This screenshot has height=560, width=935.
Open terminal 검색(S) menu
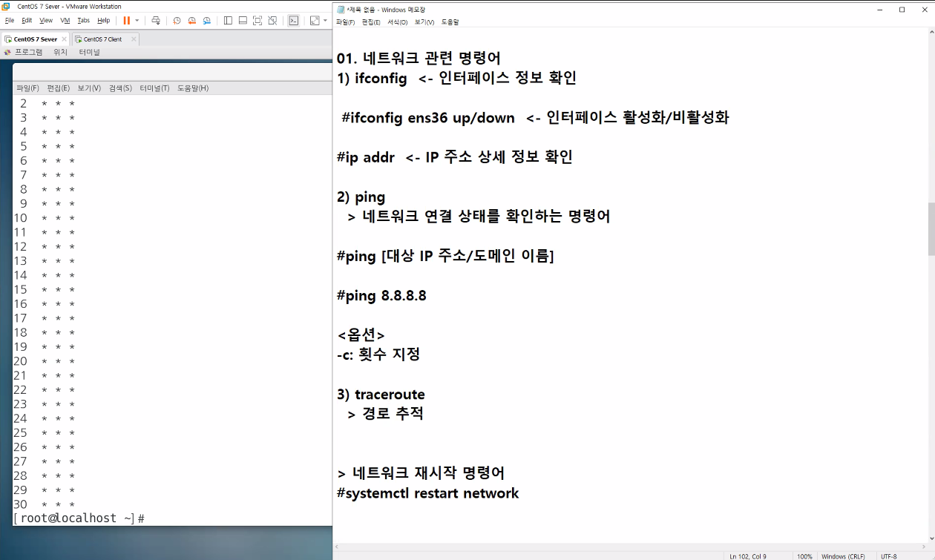click(x=120, y=88)
